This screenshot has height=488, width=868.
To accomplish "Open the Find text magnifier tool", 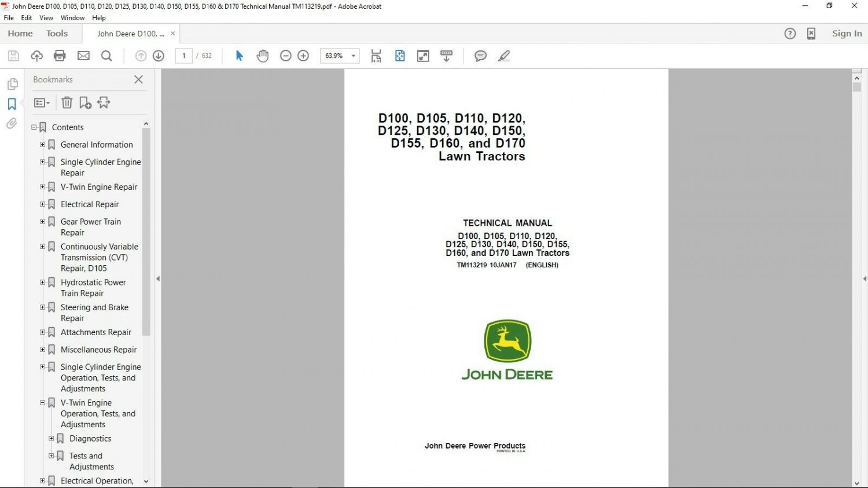I will 106,56.
